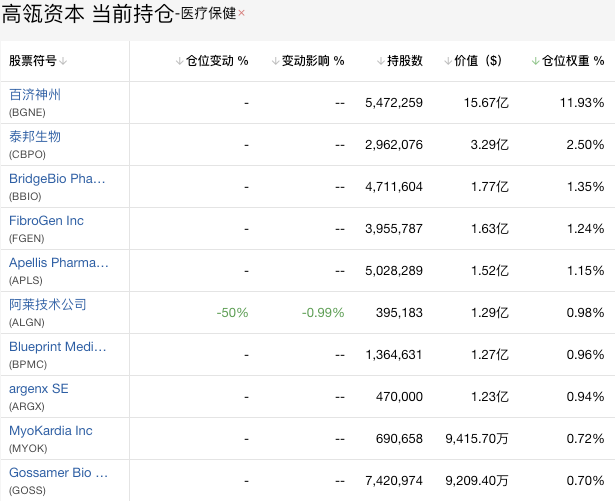Open 阿莱技术公司 stock link
This screenshot has height=501, width=615.
click(48, 304)
